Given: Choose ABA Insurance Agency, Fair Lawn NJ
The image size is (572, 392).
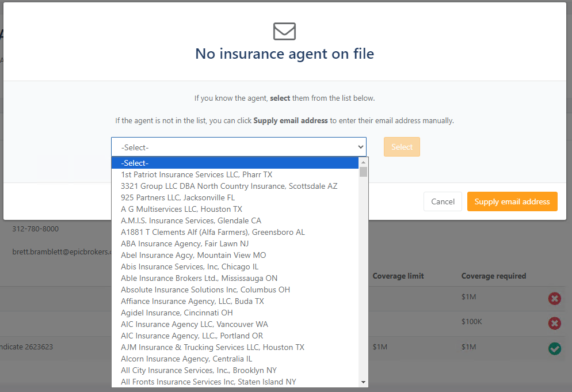Looking at the screenshot, I should (235, 243).
